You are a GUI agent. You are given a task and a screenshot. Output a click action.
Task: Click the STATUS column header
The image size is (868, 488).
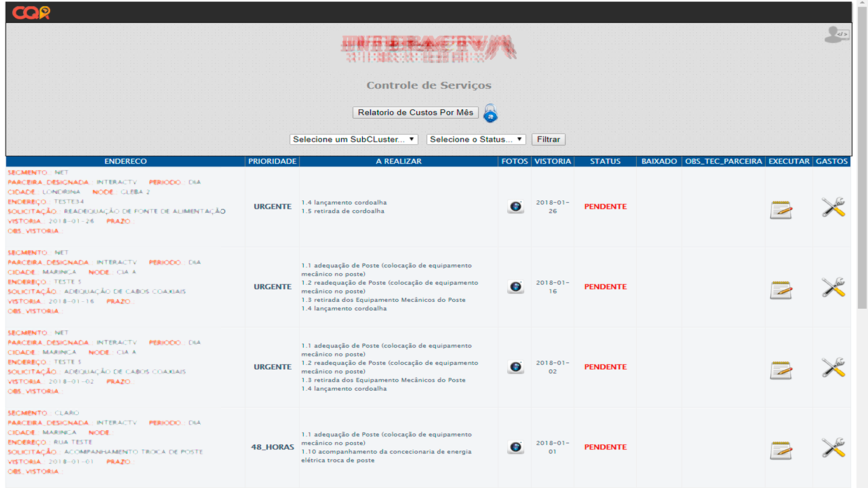pos(605,161)
